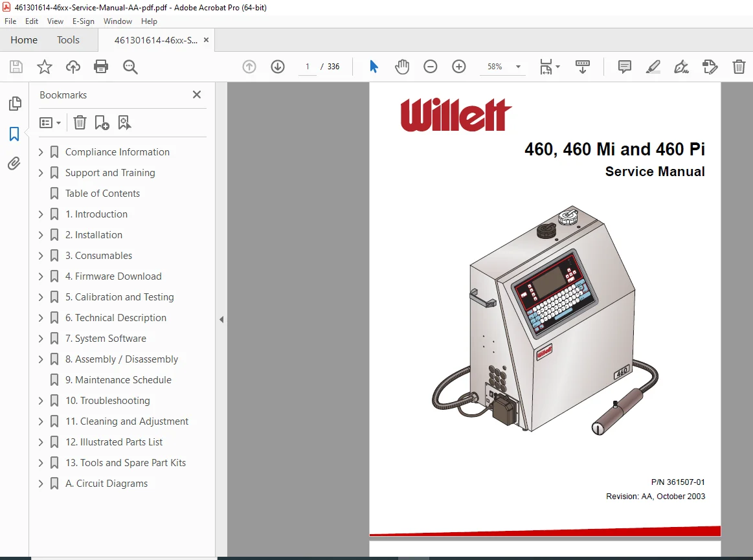753x560 pixels.
Task: Open the Edit menu
Action: (32, 21)
